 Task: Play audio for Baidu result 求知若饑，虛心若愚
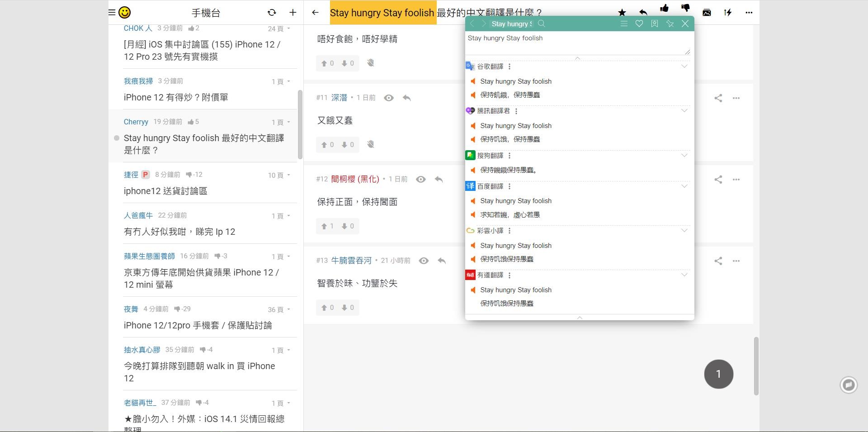[473, 215]
